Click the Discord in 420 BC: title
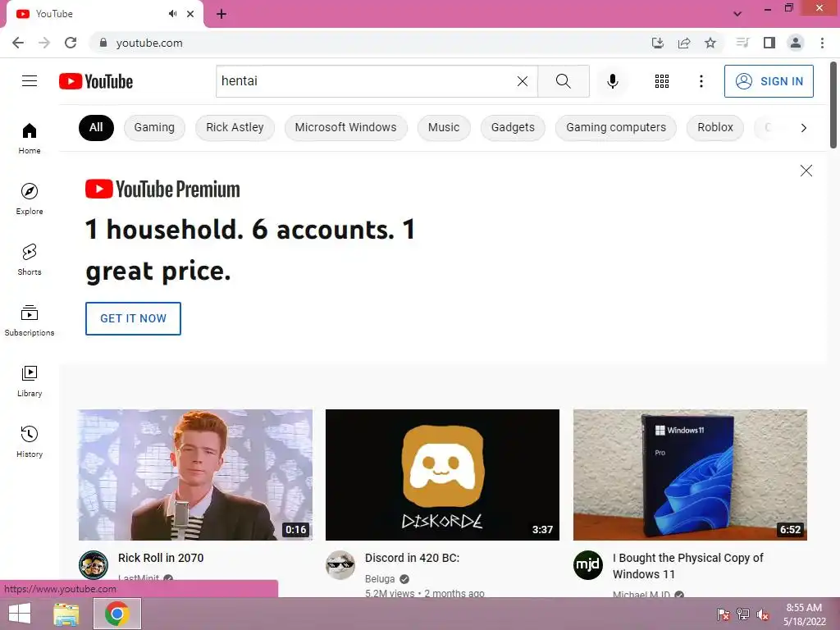Screen dimensions: 840x630 (412, 558)
